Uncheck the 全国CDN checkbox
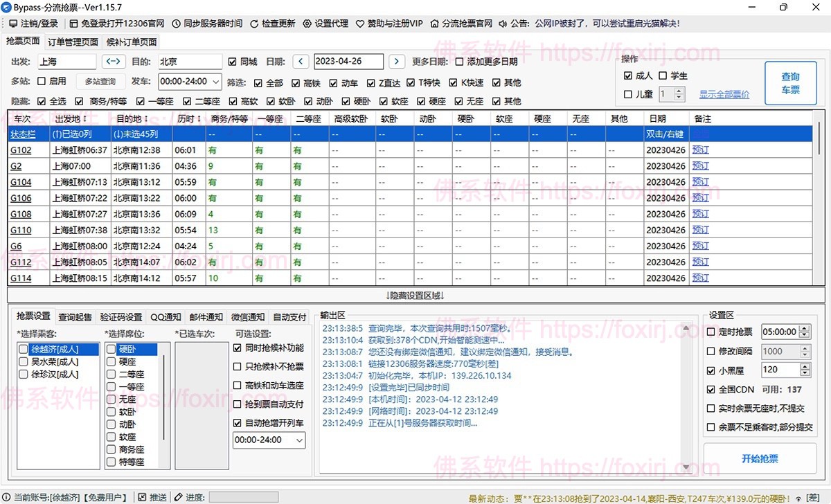The width and height of the screenshot is (831, 504). (711, 390)
